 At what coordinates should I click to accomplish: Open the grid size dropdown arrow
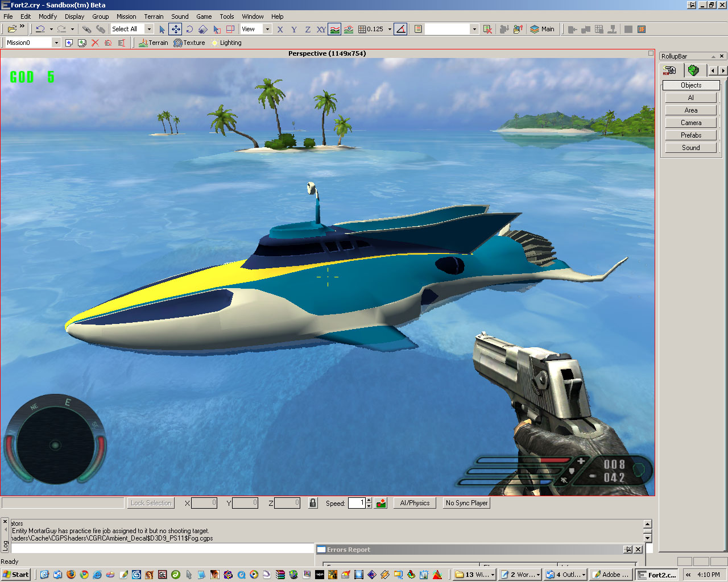390,29
